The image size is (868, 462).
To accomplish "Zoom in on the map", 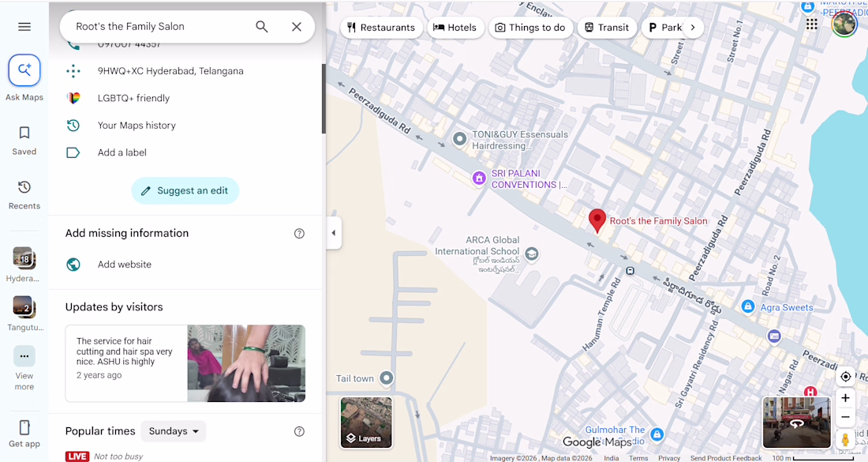I will click(845, 398).
